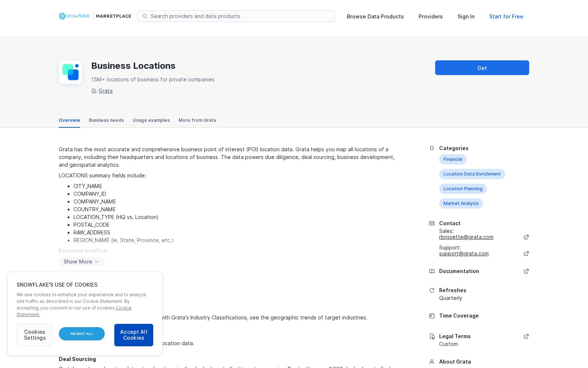Click the Sign In link
The width and height of the screenshot is (588, 368).
(x=466, y=17)
